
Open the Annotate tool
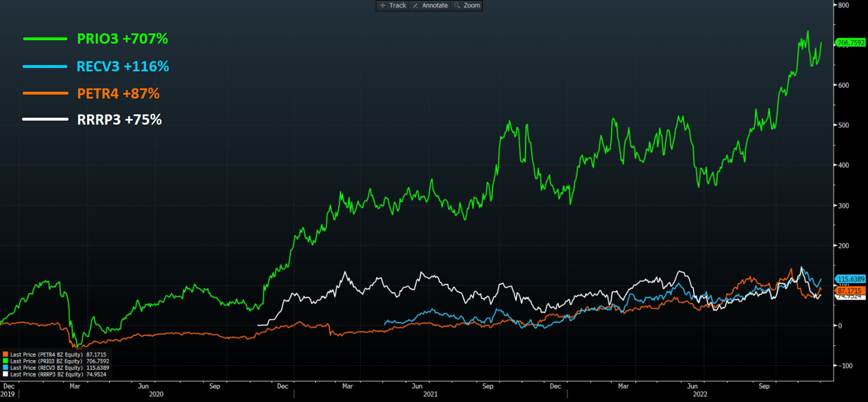[430, 5]
